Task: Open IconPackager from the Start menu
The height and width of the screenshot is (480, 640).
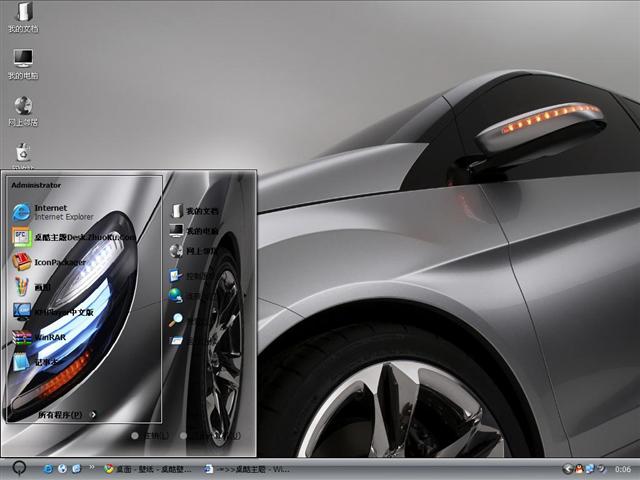Action: (49, 262)
